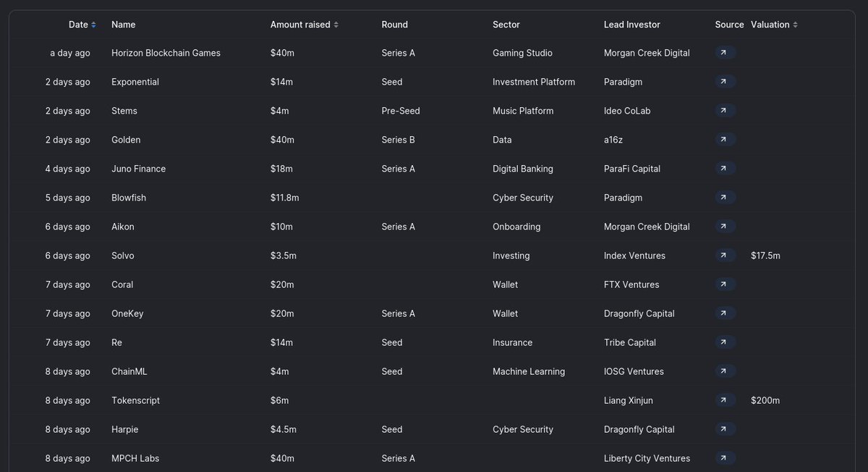This screenshot has height=472, width=868.
Task: Click the Onboarding sector cell
Action: (x=516, y=227)
